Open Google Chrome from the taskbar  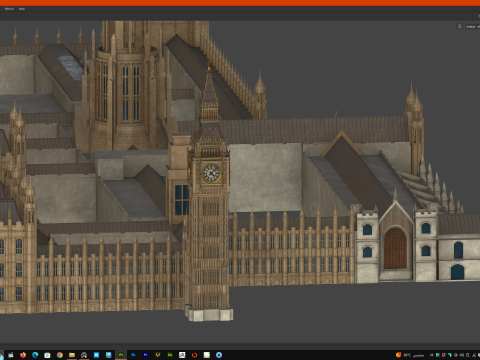(x=60, y=355)
